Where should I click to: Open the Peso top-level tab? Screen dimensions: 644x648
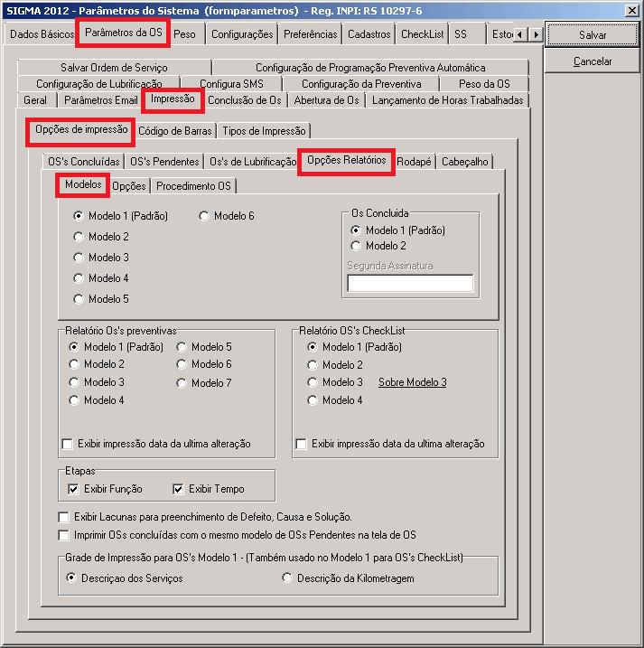click(184, 34)
